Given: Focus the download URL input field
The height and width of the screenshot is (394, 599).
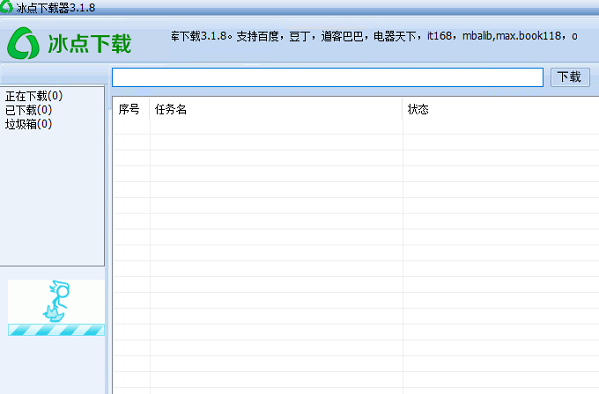Looking at the screenshot, I should click(327, 78).
